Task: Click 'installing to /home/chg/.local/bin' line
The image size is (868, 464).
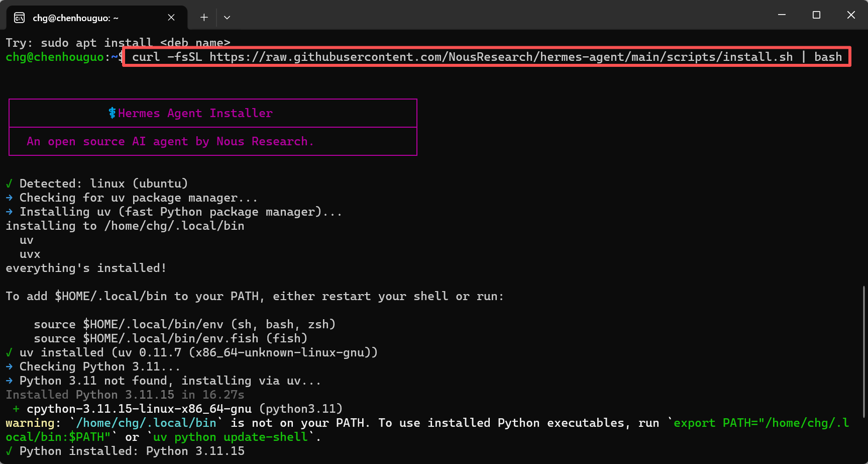Action: pos(125,226)
